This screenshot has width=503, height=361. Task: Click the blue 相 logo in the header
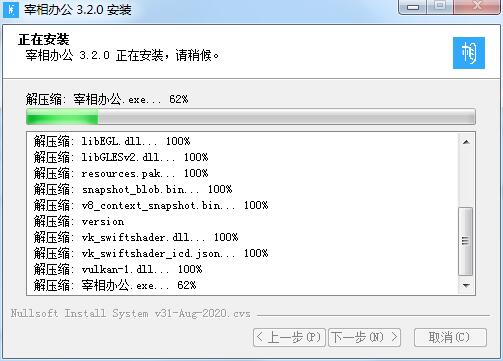pyautogui.click(x=469, y=53)
